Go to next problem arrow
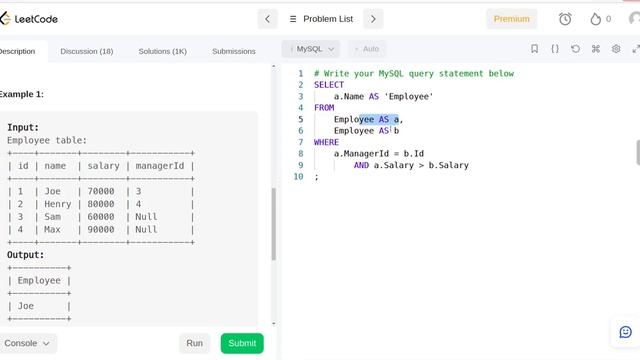Screen dimensions: 640x360 tap(373, 19)
